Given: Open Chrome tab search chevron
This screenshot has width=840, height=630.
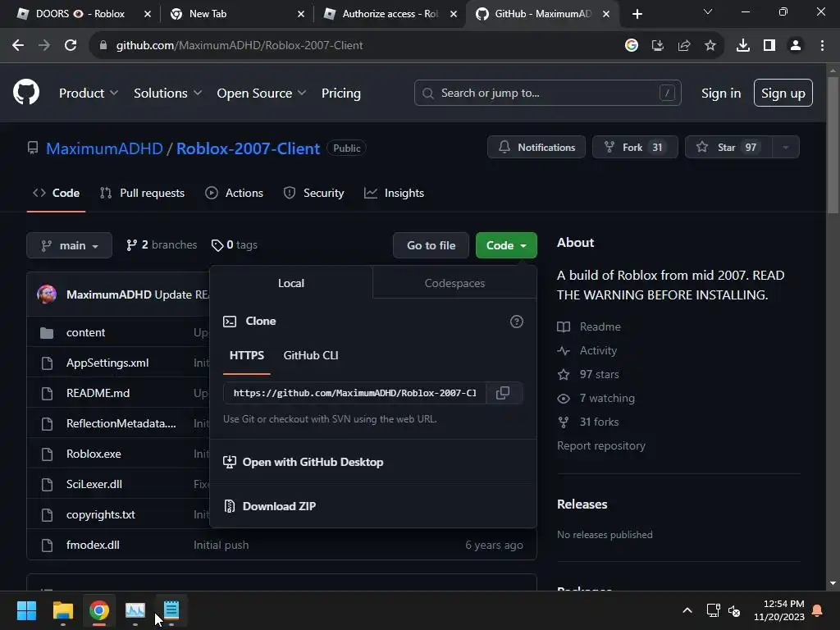Looking at the screenshot, I should point(708,11).
